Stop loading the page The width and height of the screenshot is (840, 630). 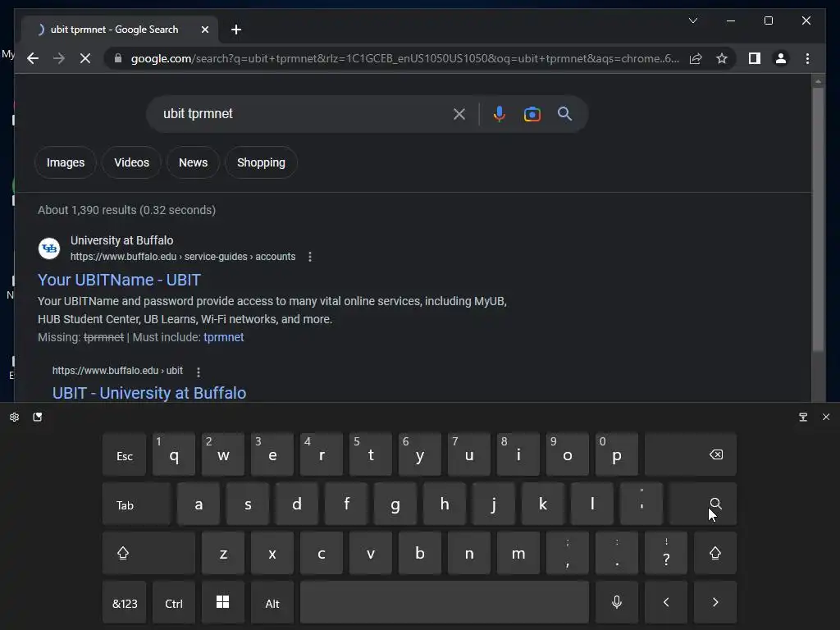pyautogui.click(x=85, y=58)
